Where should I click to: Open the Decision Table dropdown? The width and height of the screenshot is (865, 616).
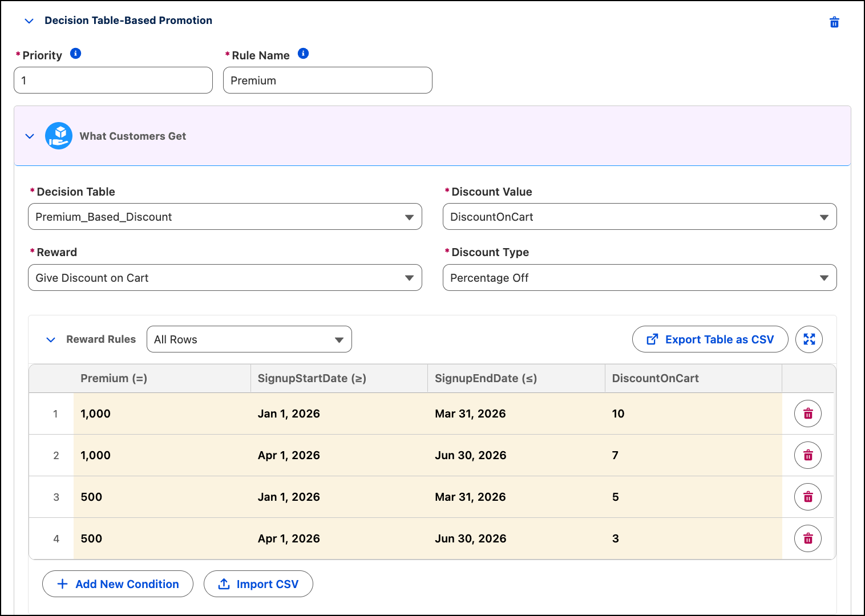225,217
